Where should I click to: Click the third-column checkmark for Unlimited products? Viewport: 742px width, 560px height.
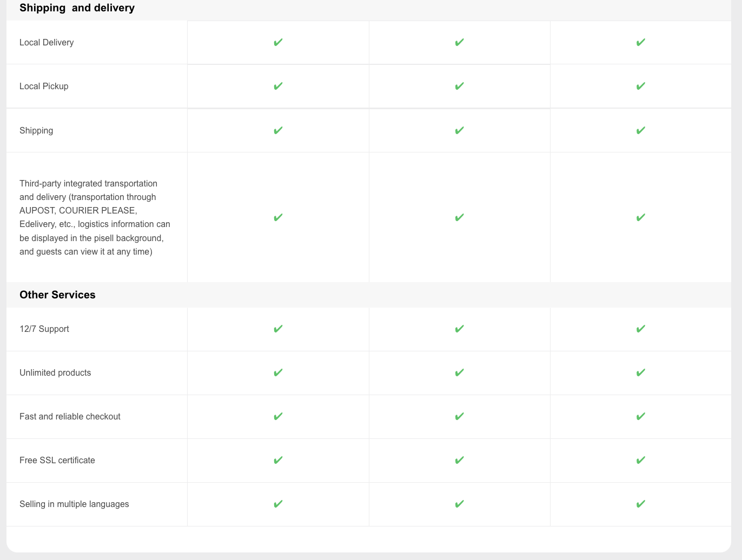640,372
